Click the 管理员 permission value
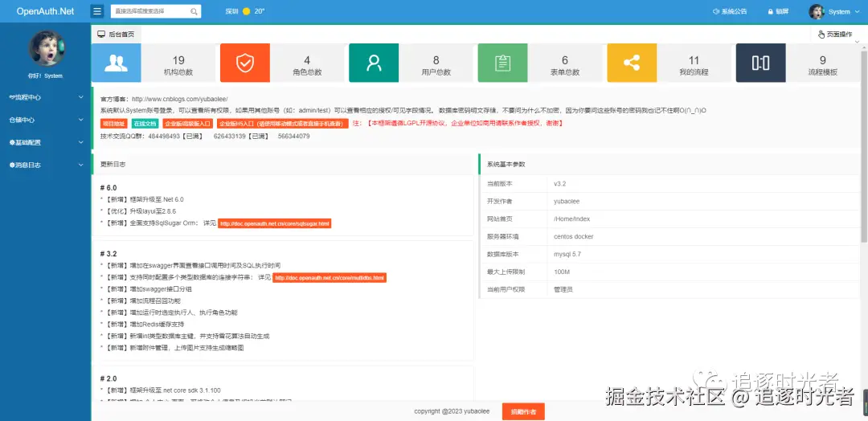 tap(563, 289)
